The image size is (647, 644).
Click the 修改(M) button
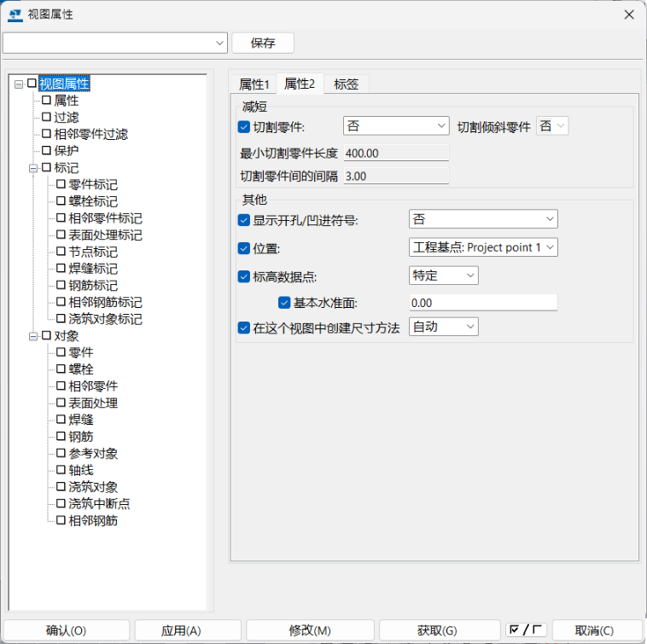pos(310,630)
